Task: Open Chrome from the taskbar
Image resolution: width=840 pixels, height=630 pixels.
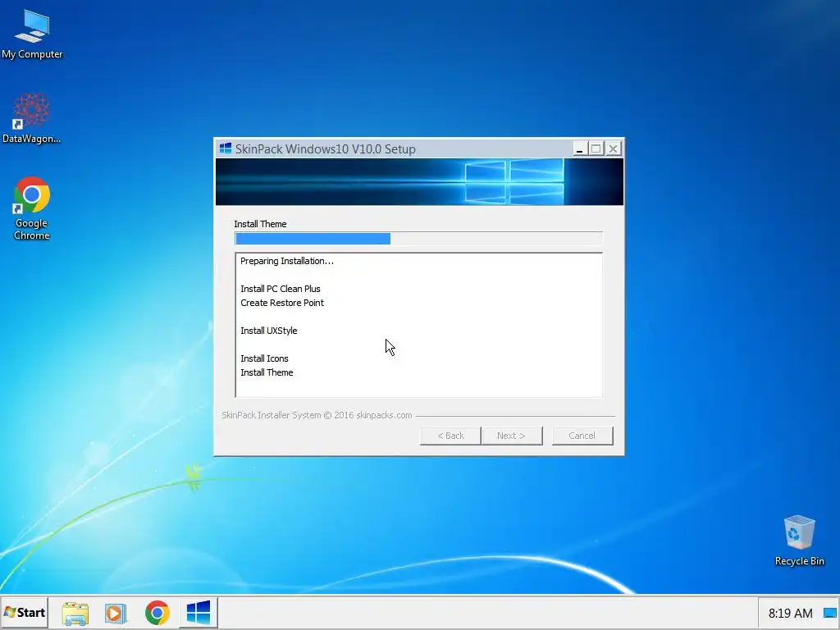Action: [157, 613]
